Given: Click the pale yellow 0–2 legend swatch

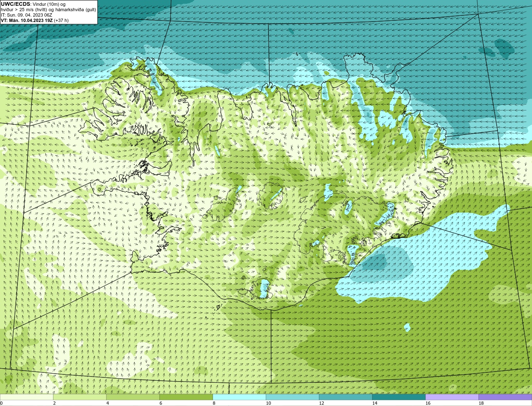Looking at the screenshot, I should (x=27, y=397).
